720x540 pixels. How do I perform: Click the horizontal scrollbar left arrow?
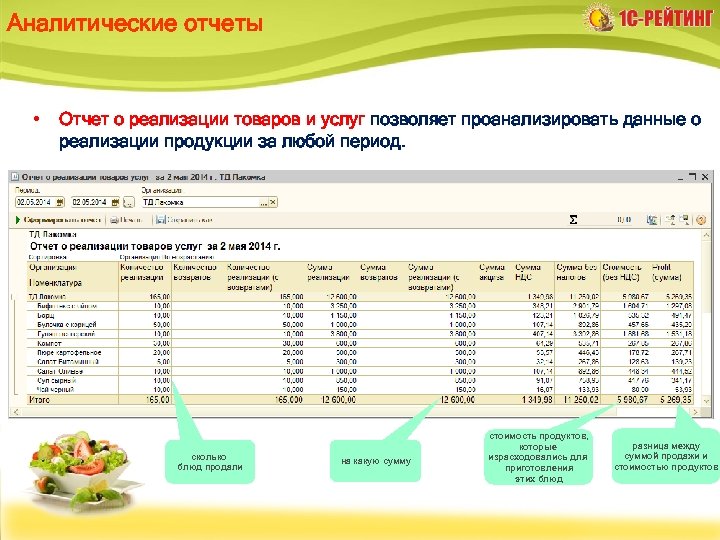pyautogui.click(x=16, y=412)
